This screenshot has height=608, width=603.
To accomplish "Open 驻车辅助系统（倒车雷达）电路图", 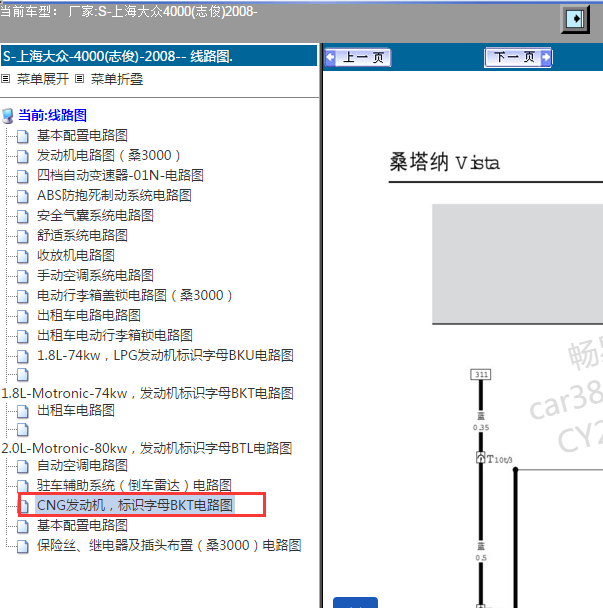I will tap(134, 485).
